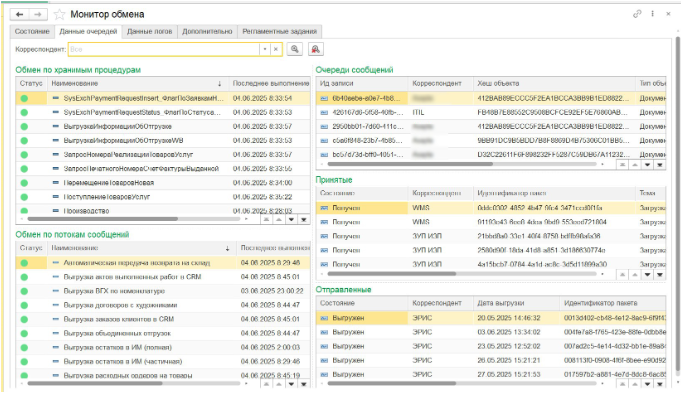
Task: Add Монитор обмена to favorites star
Action: coord(59,14)
